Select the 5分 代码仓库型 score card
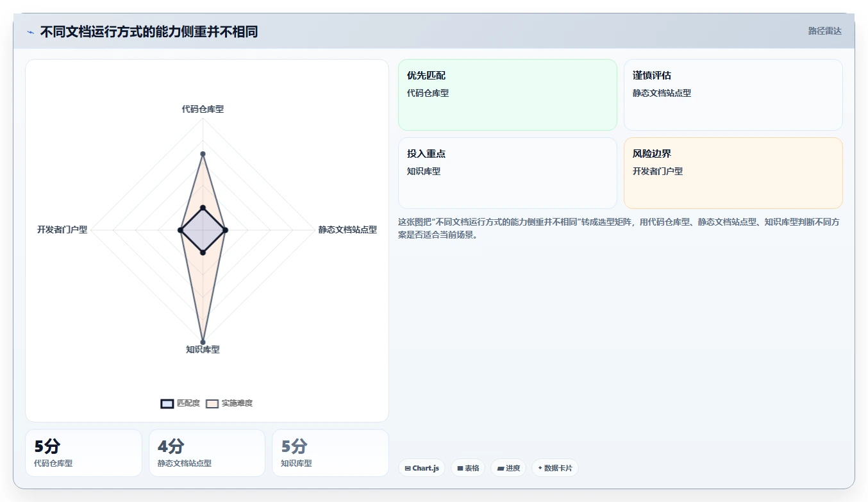This screenshot has height=502, width=868. point(83,453)
